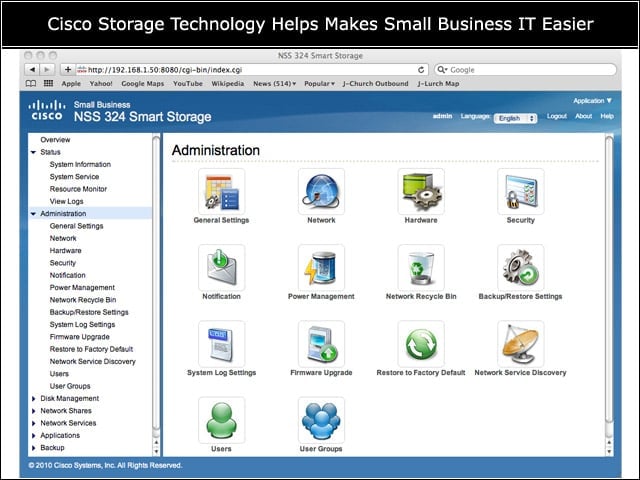Screen dimensions: 640x480
Task: Select Firmware Upgrade in the sidebar tree
Action: (x=80, y=337)
